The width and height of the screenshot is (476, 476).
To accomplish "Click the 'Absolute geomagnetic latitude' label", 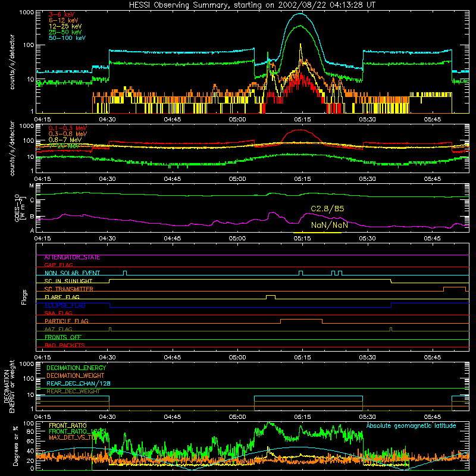I will tap(411, 425).
